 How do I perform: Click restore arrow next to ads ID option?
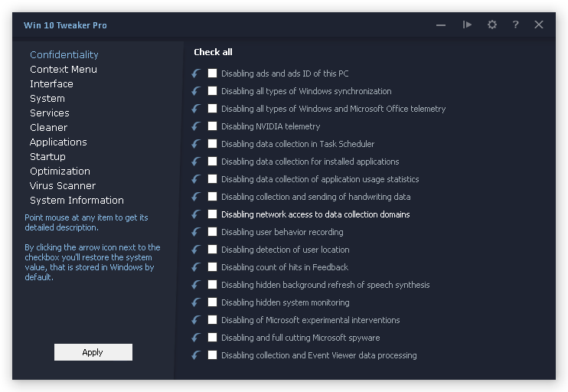[197, 73]
